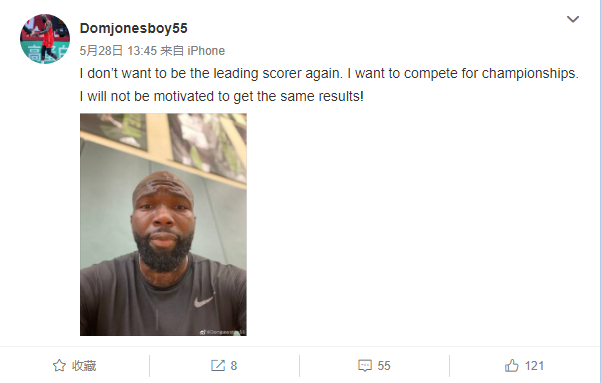
Task: Open Domjonesboy55's round profile avatar
Action: [45, 39]
